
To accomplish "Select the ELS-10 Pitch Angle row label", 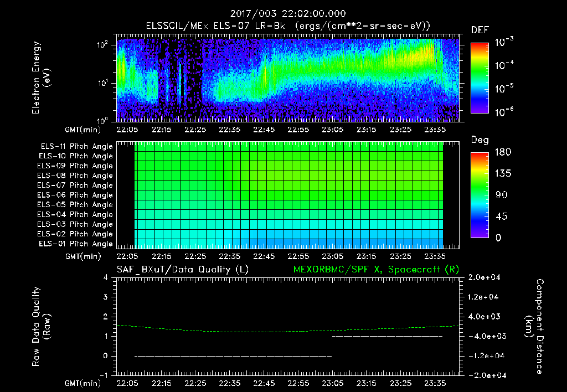I will pos(76,156).
